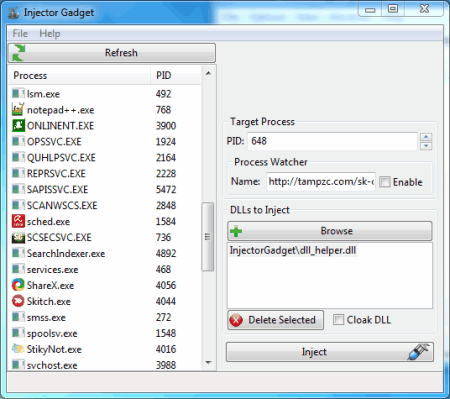Open the File menu
Image resolution: width=450 pixels, height=399 pixels.
pos(20,33)
